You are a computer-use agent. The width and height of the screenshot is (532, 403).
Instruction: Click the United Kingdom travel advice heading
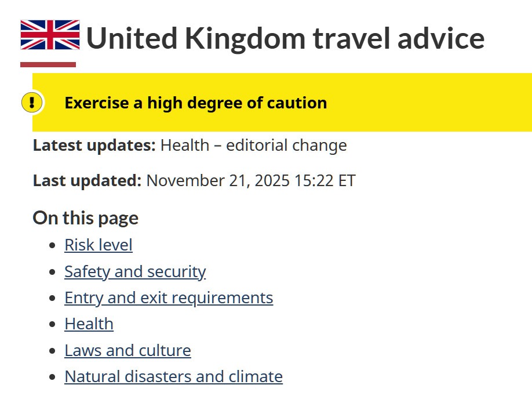285,38
